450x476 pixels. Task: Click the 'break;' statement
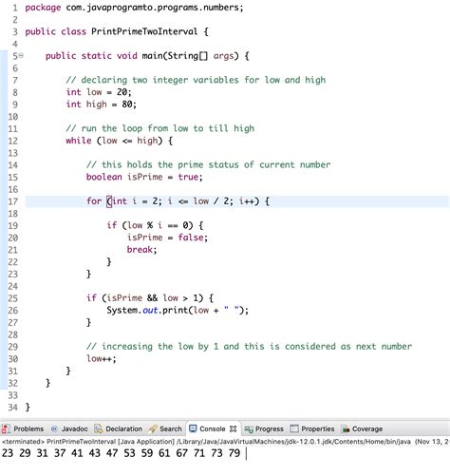click(141, 250)
